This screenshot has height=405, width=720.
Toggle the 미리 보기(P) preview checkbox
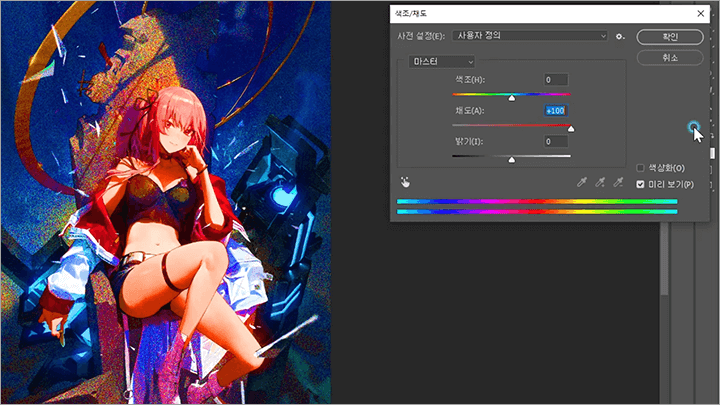click(640, 184)
